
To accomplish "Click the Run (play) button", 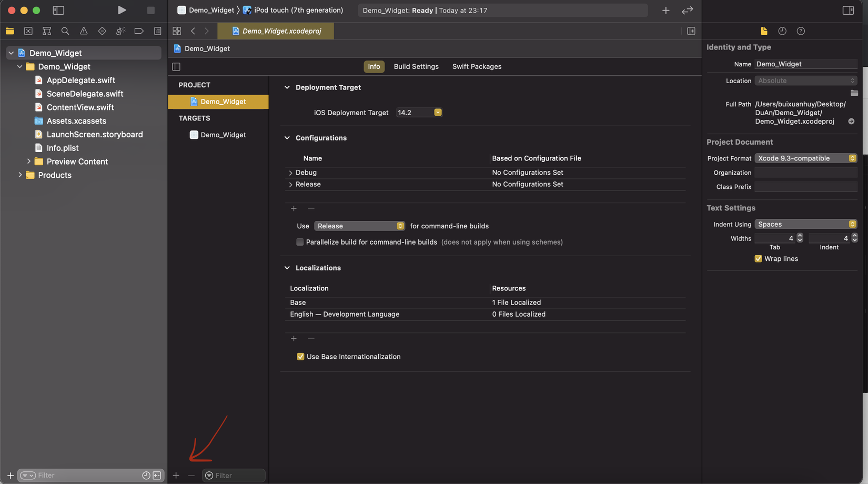I will pos(122,10).
